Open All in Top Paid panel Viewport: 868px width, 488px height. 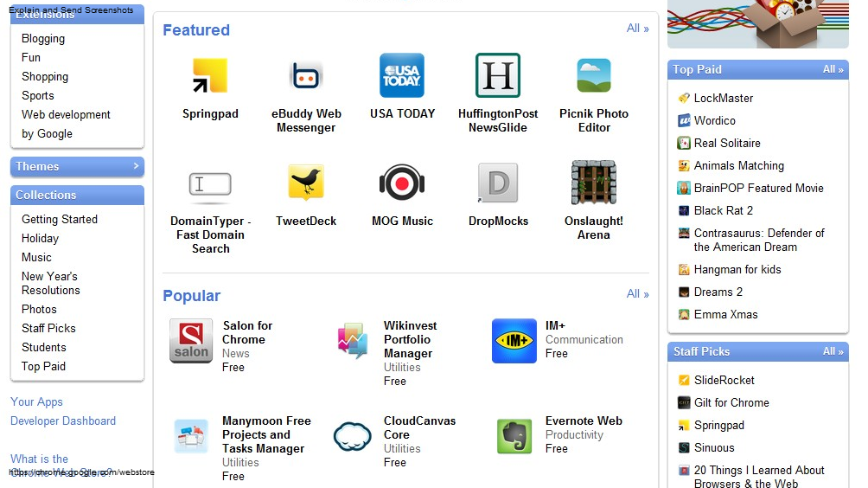[x=833, y=70]
